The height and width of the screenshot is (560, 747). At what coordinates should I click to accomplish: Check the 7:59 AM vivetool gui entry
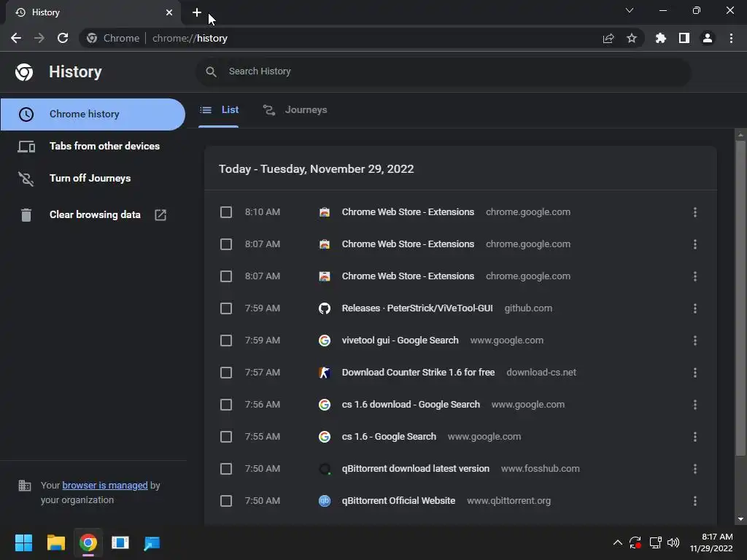(226, 341)
